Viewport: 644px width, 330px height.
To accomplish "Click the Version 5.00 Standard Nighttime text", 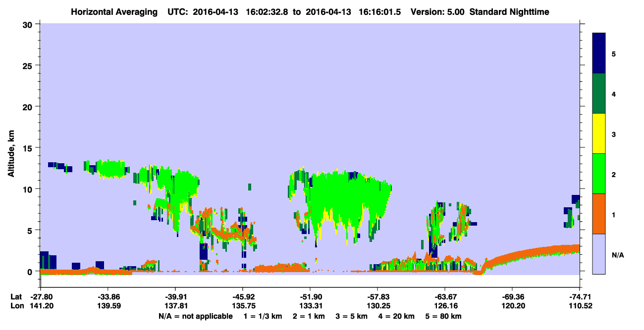I will pos(480,11).
